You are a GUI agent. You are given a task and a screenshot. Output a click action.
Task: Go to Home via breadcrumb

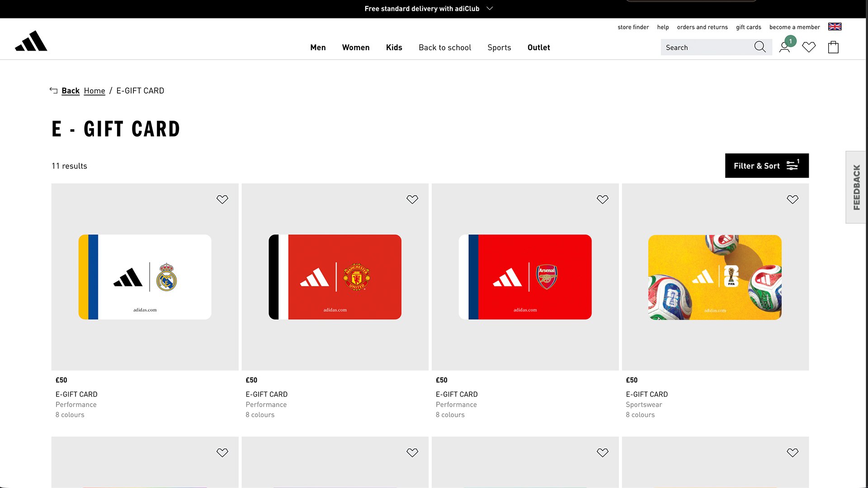click(x=94, y=91)
